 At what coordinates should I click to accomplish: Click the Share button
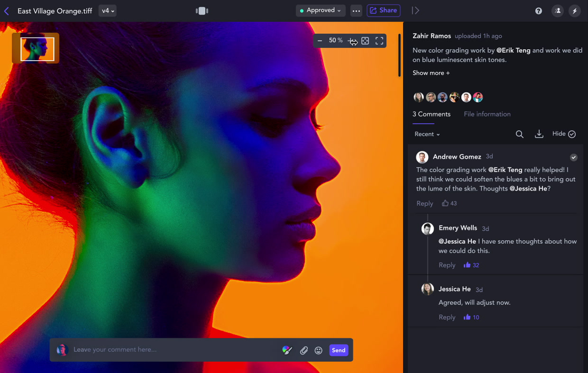pos(383,10)
